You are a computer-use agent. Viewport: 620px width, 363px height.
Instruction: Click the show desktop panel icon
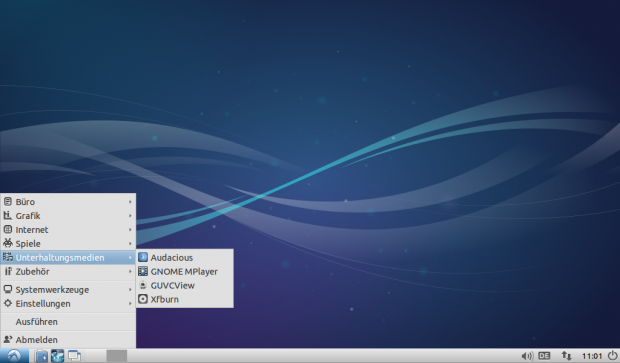click(74, 356)
